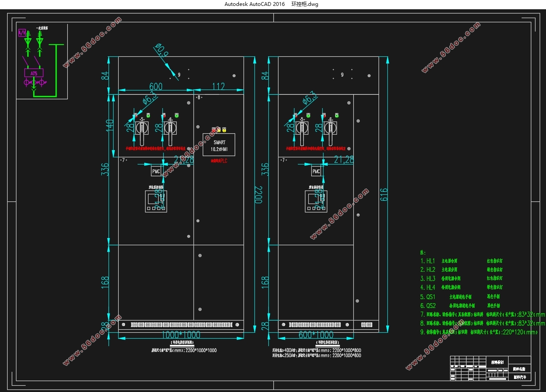This screenshot has height=392, width=546.
Task: Select rotary switch 5 on the left cabinet
Action: point(142,128)
